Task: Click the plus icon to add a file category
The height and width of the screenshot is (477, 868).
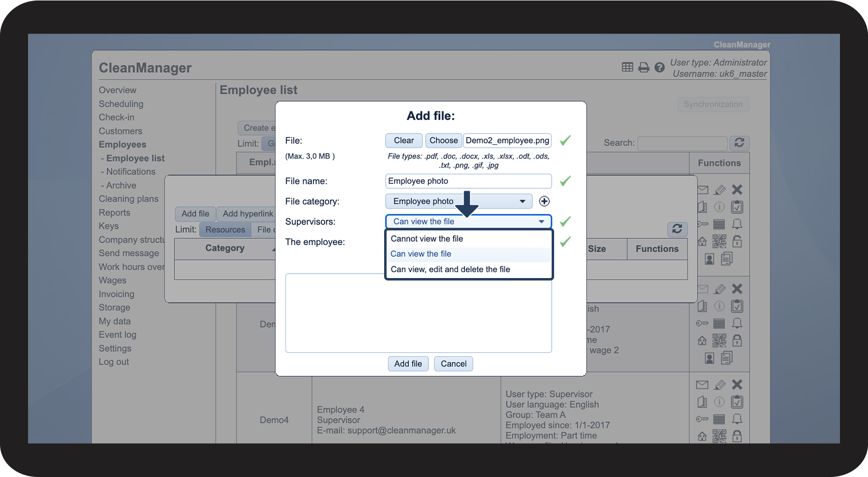Action: (544, 201)
